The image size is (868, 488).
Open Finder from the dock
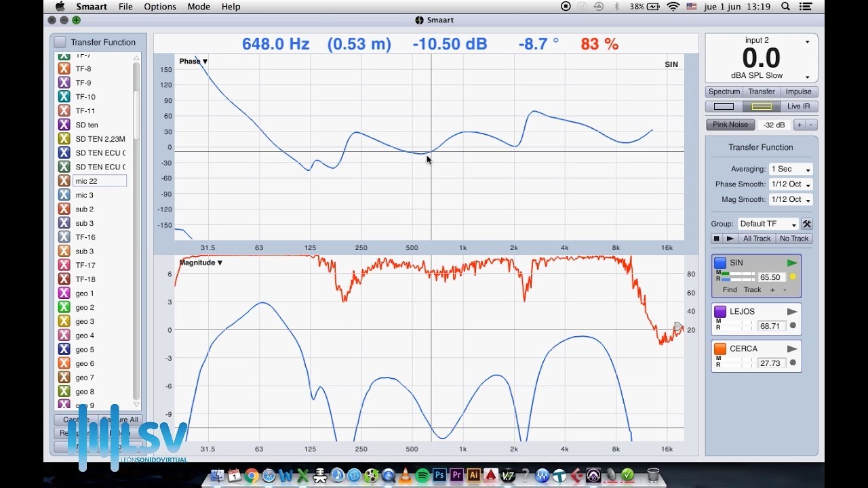tap(217, 476)
